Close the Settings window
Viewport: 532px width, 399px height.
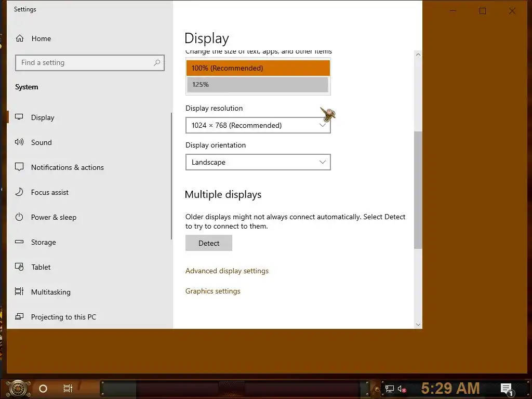pyautogui.click(x=512, y=11)
